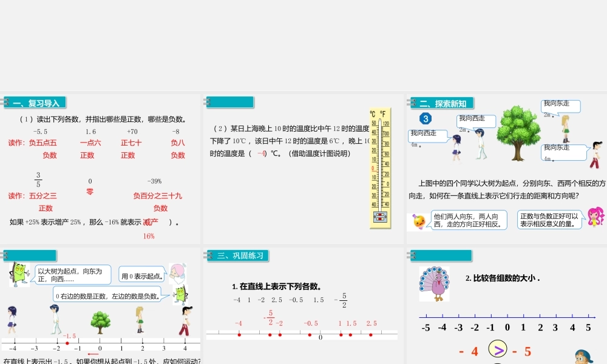Select the 二、探索新知 section heading
This screenshot has width=607, height=364.
[x=443, y=103]
